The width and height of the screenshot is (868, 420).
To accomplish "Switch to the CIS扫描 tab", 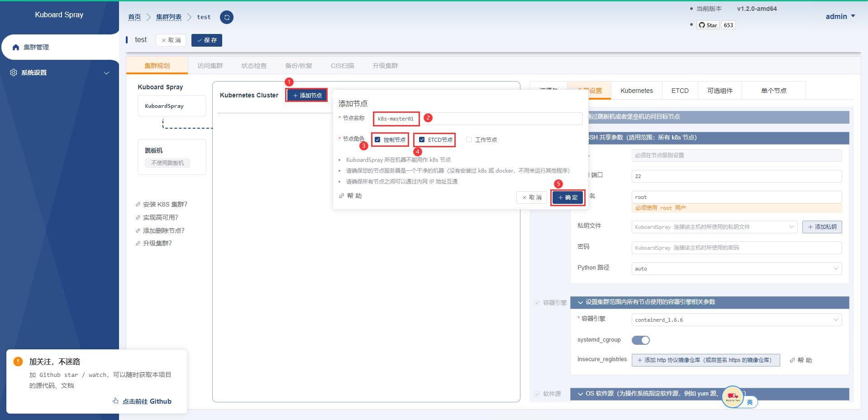I will coord(343,66).
